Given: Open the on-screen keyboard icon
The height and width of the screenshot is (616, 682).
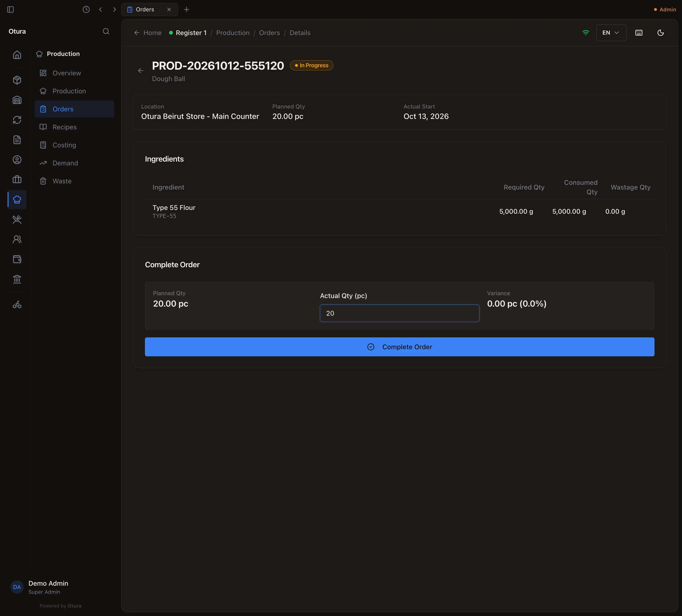Looking at the screenshot, I should [x=639, y=33].
